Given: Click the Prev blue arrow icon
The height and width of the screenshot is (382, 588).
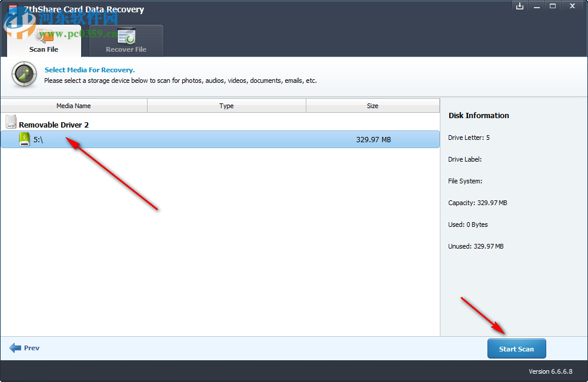Looking at the screenshot, I should tap(15, 348).
